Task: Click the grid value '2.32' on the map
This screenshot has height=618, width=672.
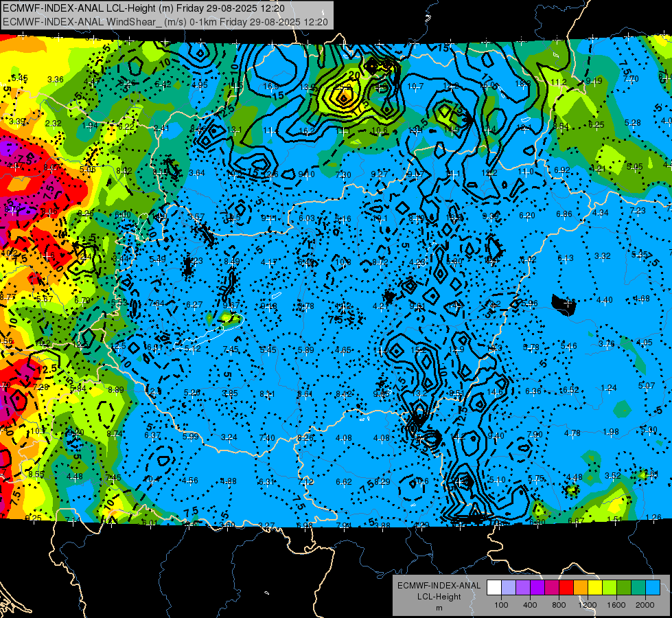Action: (x=53, y=124)
